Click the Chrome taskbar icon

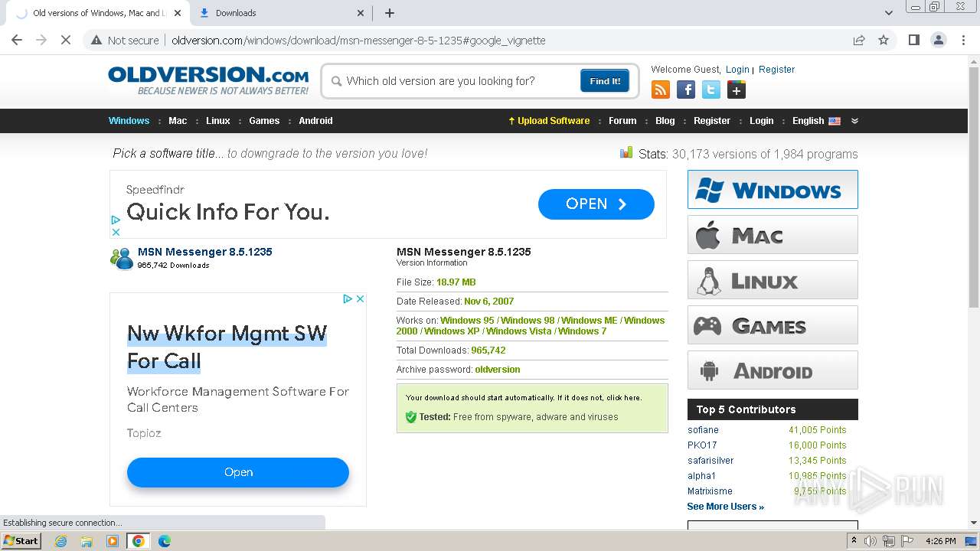[x=139, y=541]
